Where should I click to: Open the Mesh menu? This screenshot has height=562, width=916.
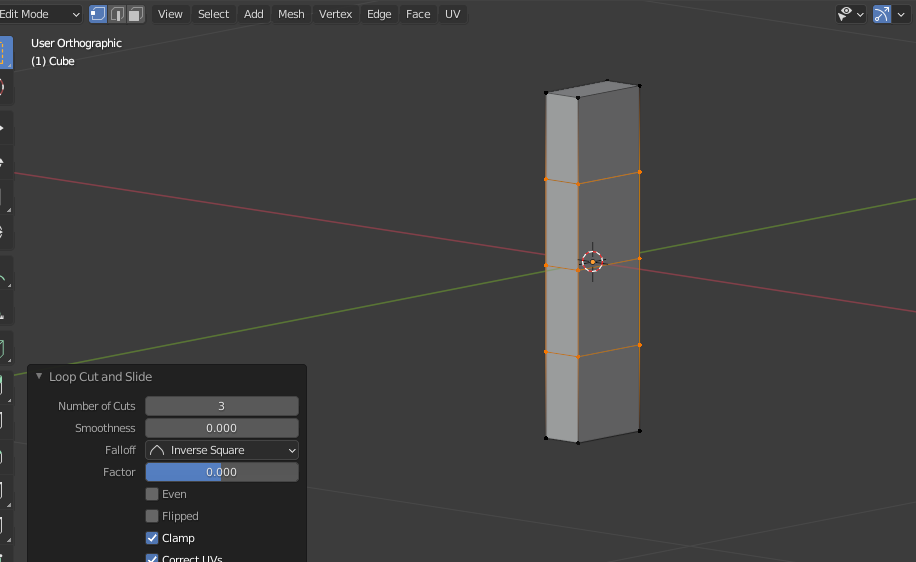pos(291,14)
